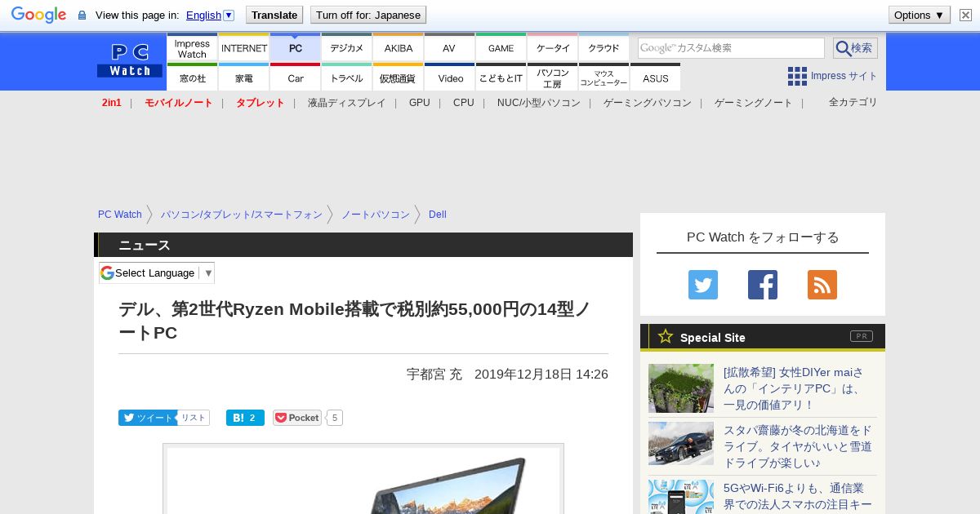Go to the CPU category

[464, 103]
